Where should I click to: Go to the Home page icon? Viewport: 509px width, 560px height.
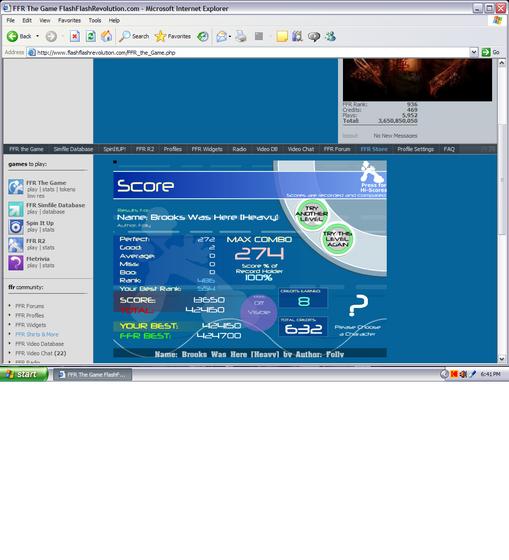click(x=106, y=36)
